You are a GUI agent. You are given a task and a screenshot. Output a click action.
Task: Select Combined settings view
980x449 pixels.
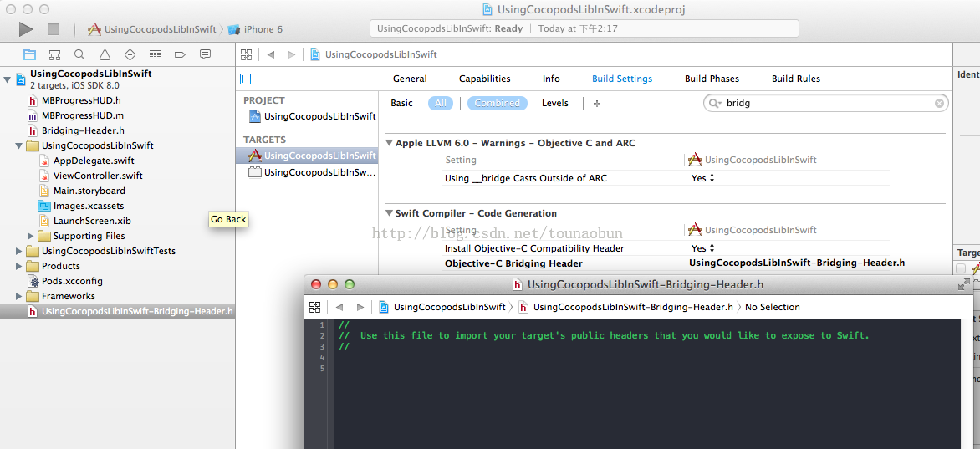click(x=498, y=103)
